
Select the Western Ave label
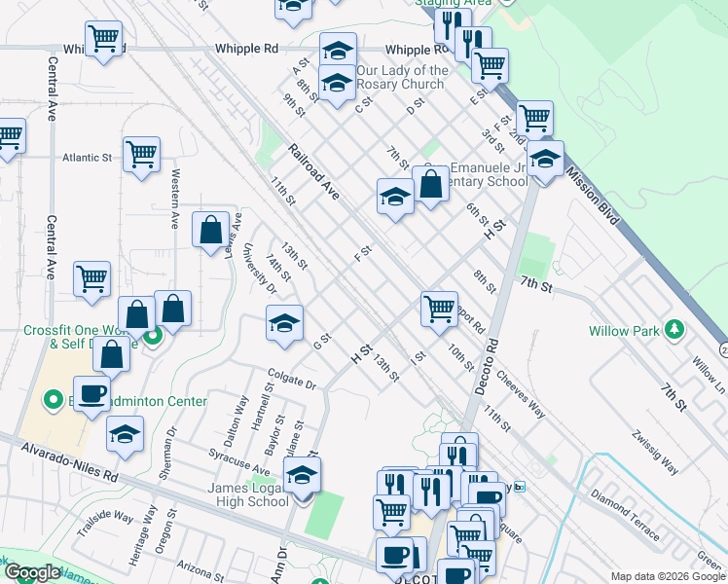pyautogui.click(x=175, y=199)
